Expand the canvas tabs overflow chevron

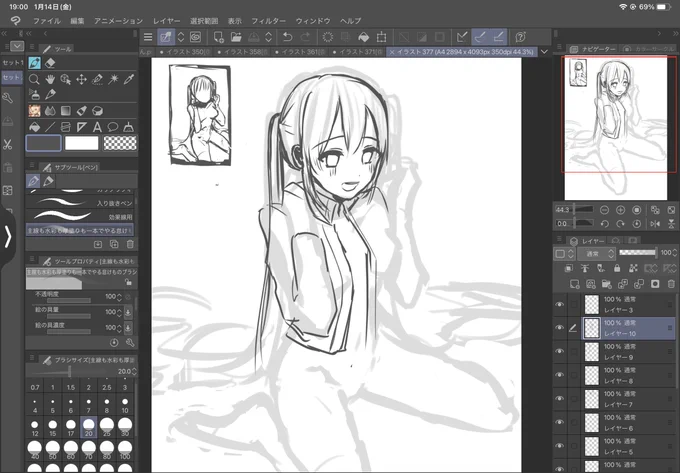click(544, 52)
